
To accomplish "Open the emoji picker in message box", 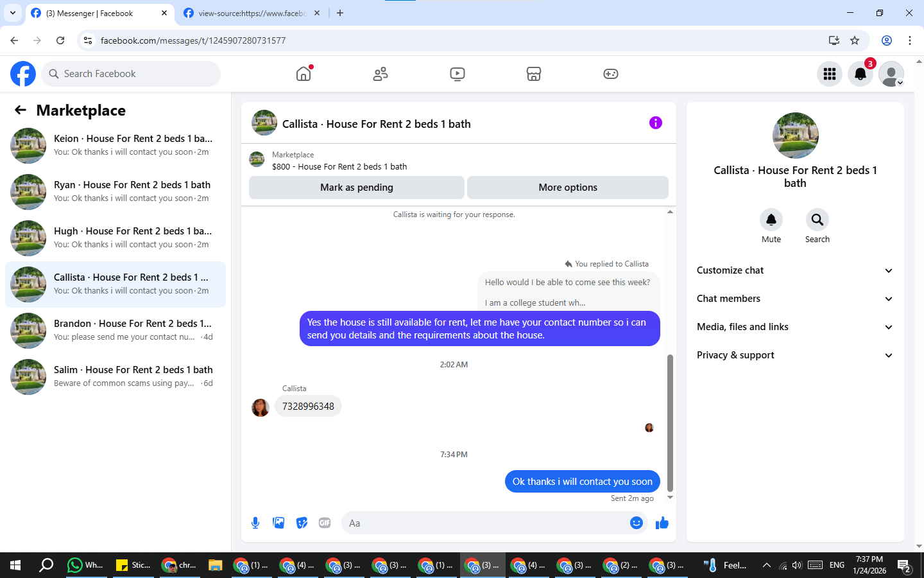I will [637, 523].
